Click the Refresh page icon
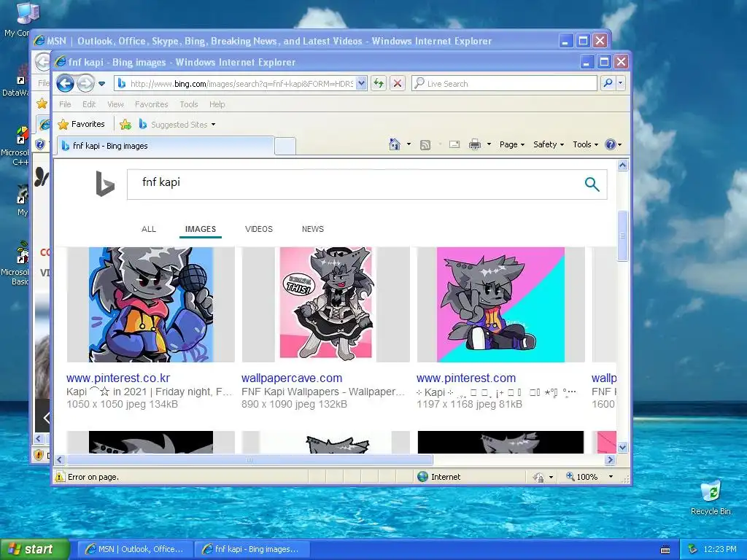The width and height of the screenshot is (747, 560). click(x=379, y=84)
